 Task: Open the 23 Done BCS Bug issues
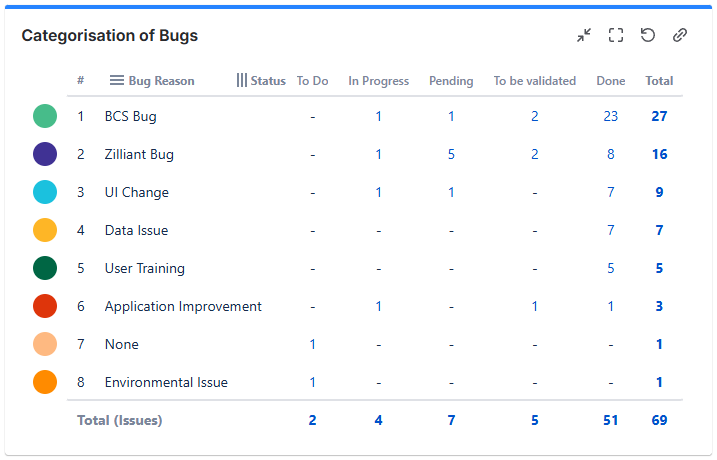click(x=611, y=116)
